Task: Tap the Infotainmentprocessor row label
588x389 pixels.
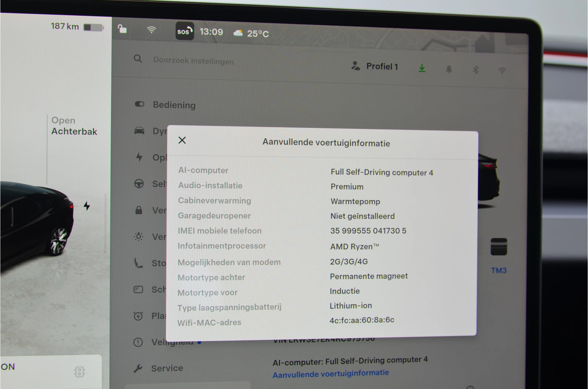Action: pos(222,246)
